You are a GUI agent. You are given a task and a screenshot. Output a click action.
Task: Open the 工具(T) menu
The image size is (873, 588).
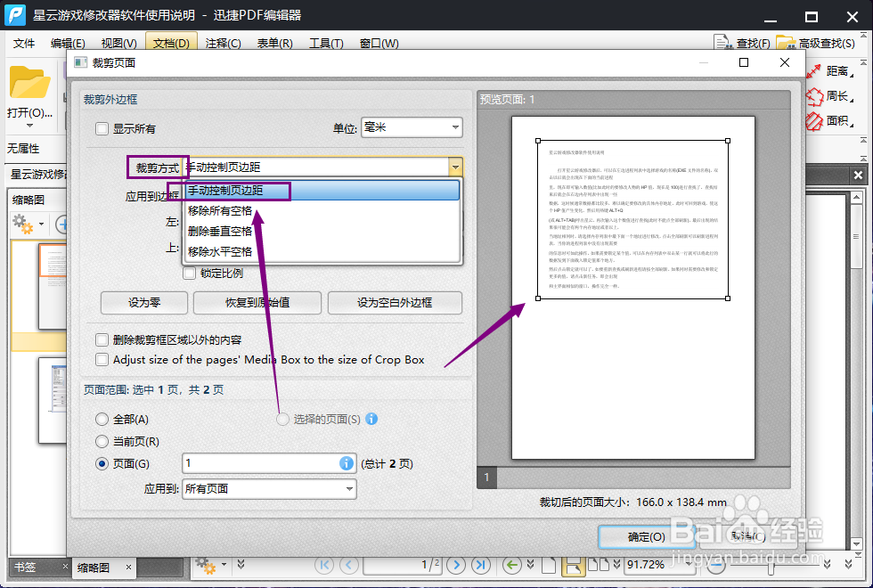[326, 43]
